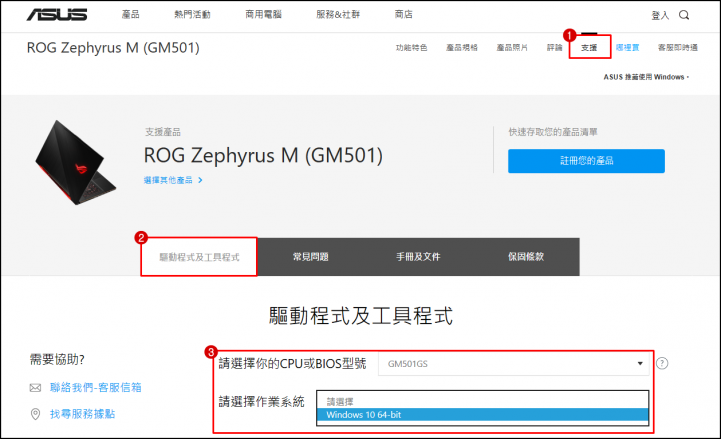Click the location pin icon beside 找尋服務據點
This screenshot has width=721, height=439.
35,414
